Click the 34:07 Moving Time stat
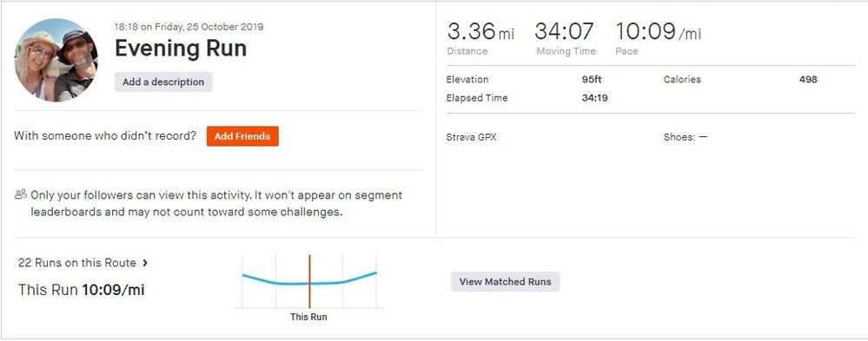 tap(566, 38)
